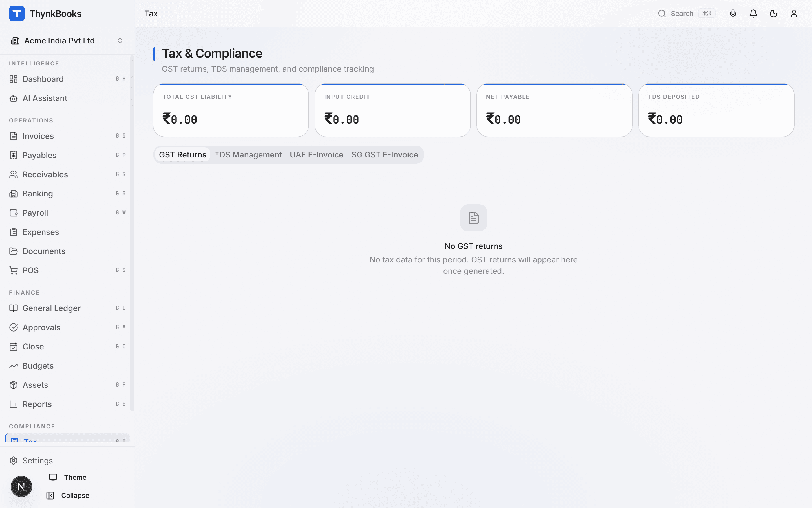Viewport: 812px width, 508px height.
Task: Open Approvals label in sidebar
Action: coord(41,327)
